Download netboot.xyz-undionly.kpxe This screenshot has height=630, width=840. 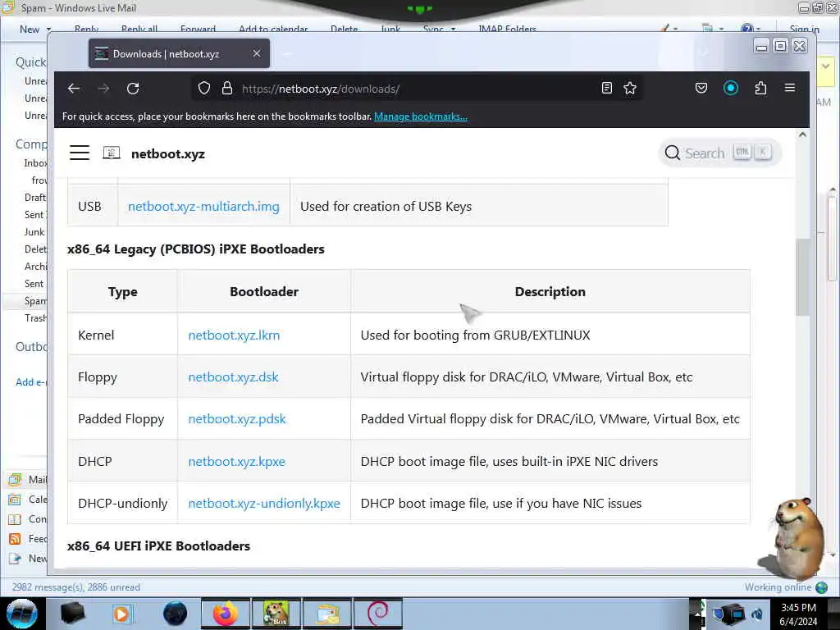click(264, 504)
